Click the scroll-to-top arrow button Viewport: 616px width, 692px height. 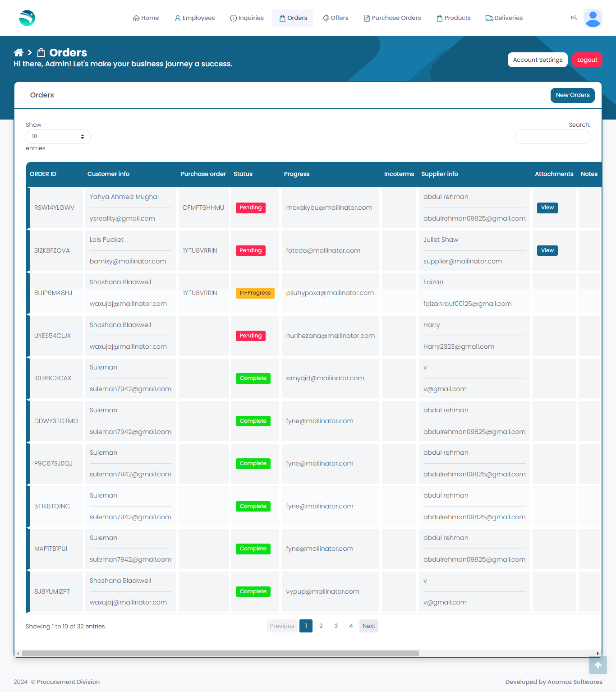[x=598, y=665]
